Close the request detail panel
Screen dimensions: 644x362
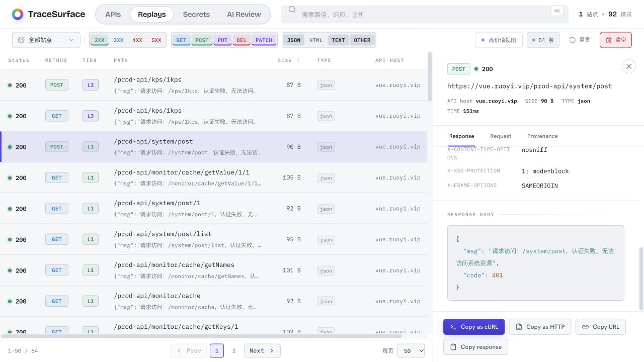tap(629, 66)
